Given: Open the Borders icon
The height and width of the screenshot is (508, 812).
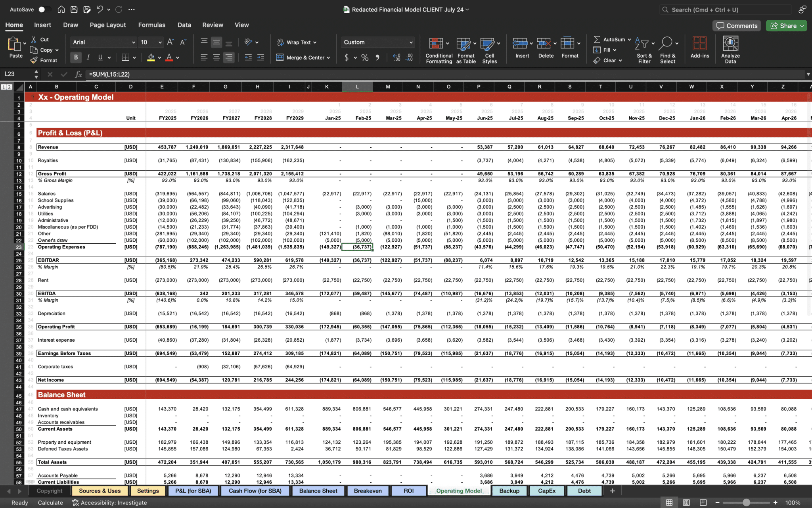Looking at the screenshot, I should [125, 58].
